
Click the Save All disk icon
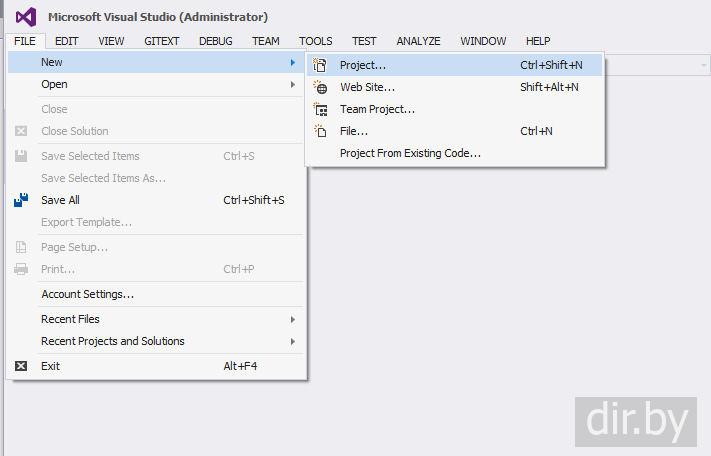(21, 200)
